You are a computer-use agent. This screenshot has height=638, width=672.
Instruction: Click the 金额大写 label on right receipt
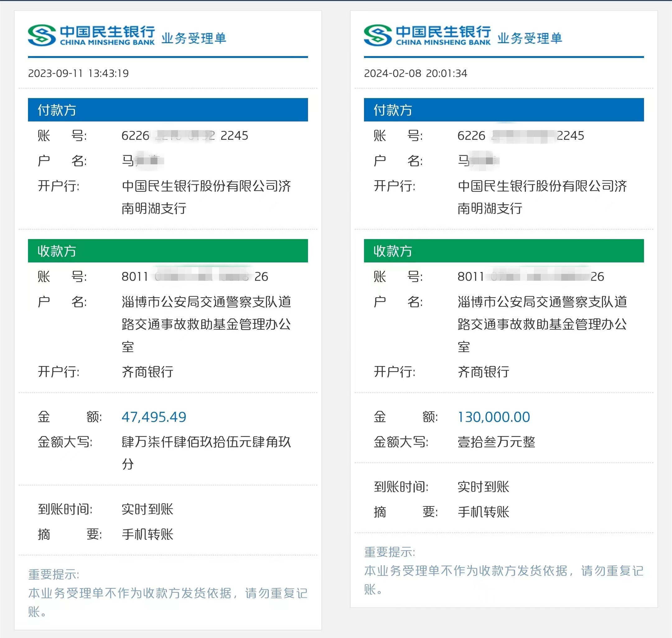(401, 442)
